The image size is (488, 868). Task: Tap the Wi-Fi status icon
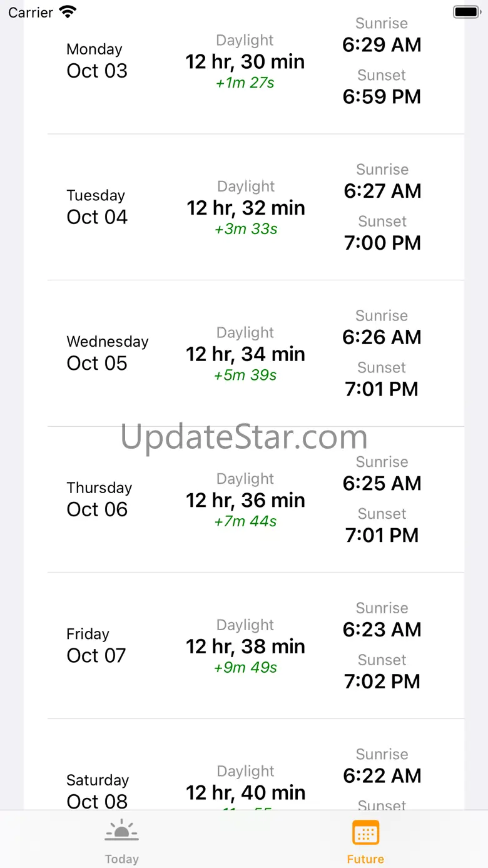pos(68,12)
